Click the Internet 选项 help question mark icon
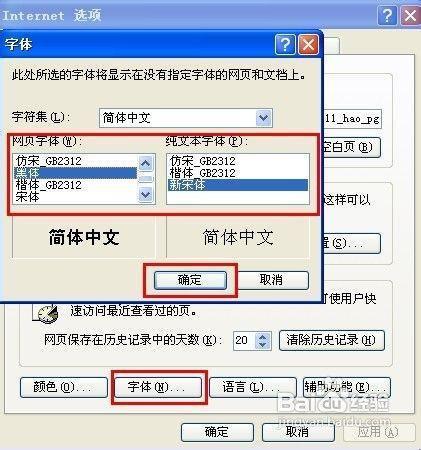Viewport: 421px width, 450px height. [x=387, y=15]
